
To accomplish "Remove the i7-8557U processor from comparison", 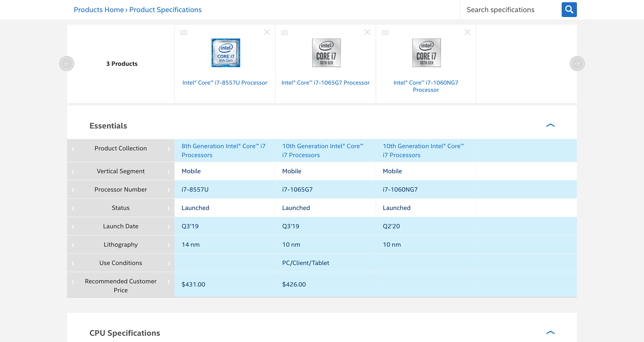I will [267, 32].
